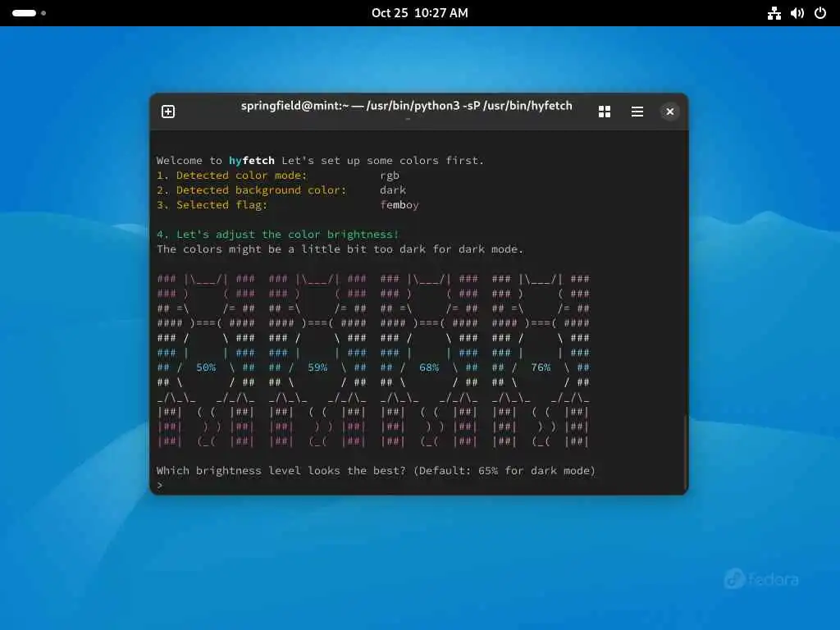
Task: Click the '3. Selected flag:' line
Action: pos(212,205)
